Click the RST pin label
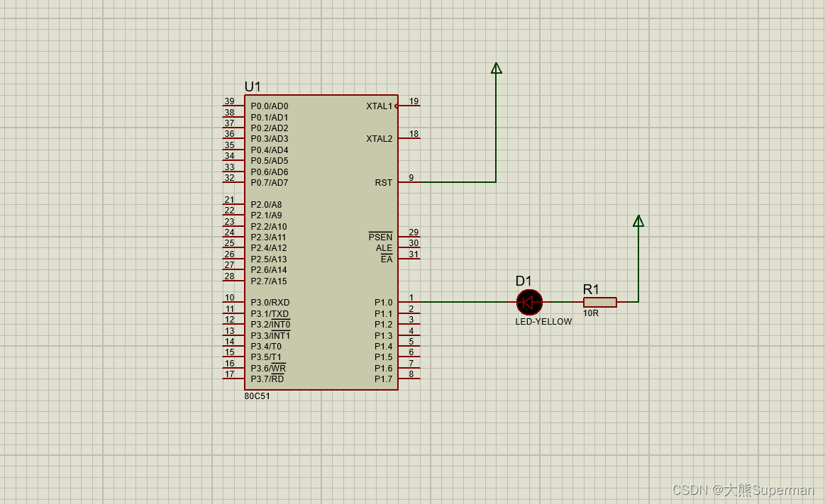 click(384, 183)
